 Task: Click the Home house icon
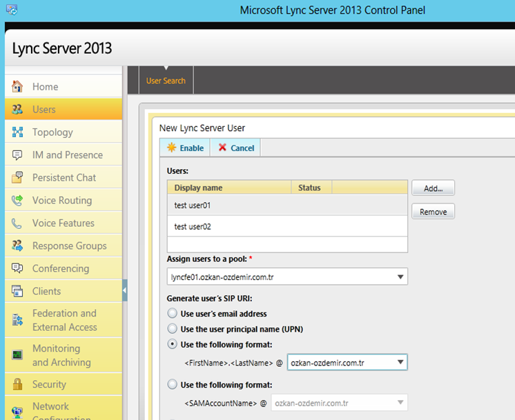pyautogui.click(x=17, y=87)
